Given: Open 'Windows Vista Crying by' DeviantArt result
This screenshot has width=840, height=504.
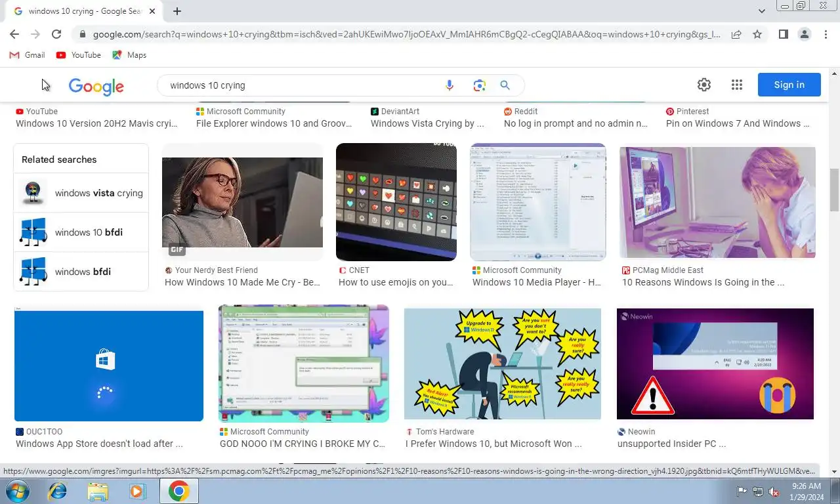Looking at the screenshot, I should [427, 123].
